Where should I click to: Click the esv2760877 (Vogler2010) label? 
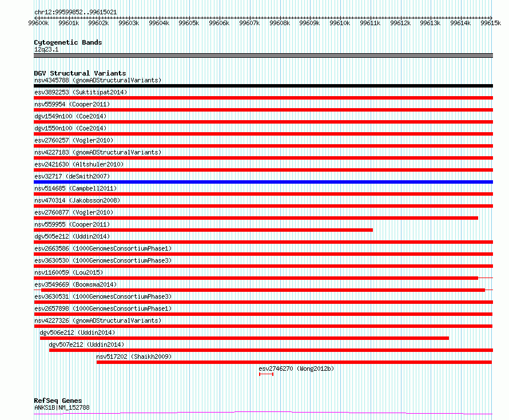[x=74, y=212]
